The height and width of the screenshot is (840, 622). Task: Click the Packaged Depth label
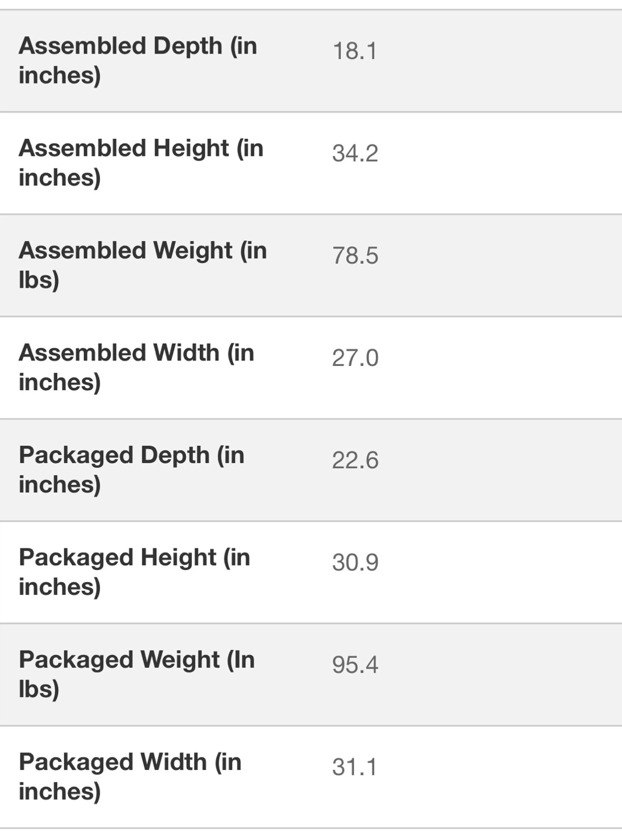point(132,470)
